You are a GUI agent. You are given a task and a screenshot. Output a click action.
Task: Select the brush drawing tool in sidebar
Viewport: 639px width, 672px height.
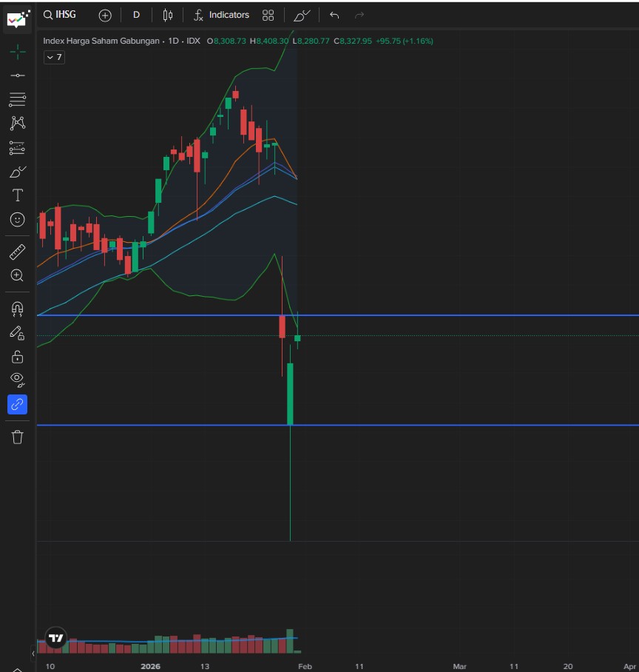click(x=18, y=172)
